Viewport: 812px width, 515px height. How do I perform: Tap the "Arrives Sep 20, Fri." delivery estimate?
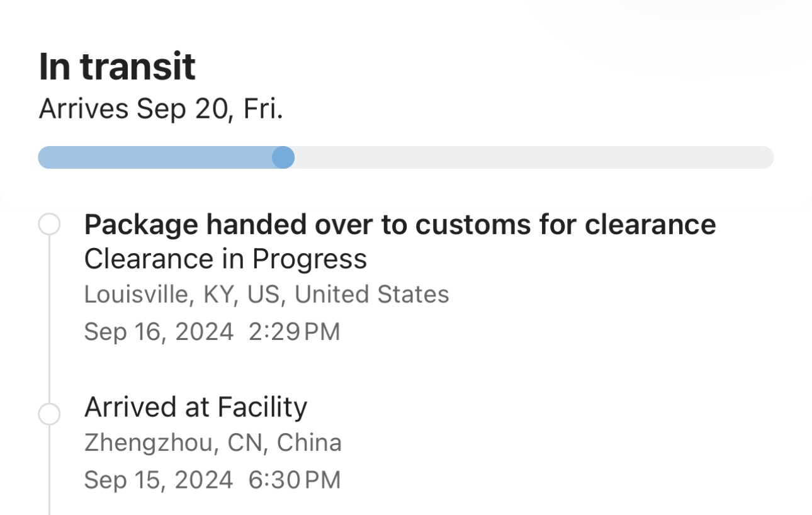161,109
